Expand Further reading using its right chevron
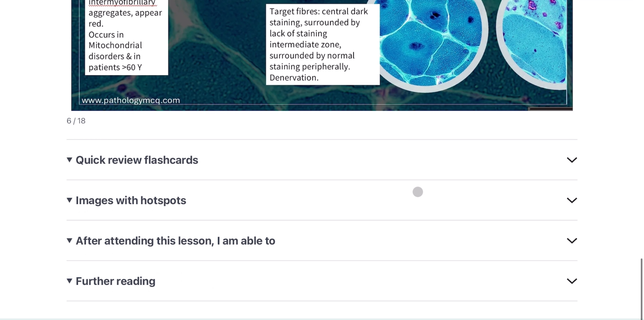 point(572,281)
